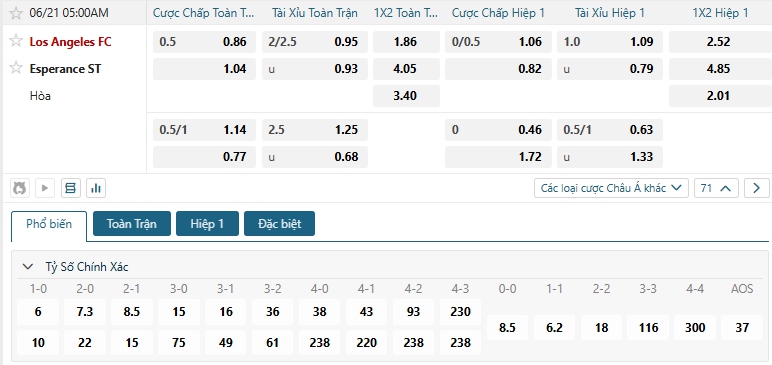Collapse the 71 markets counter
Viewport: 772px width, 365px height.
716,188
